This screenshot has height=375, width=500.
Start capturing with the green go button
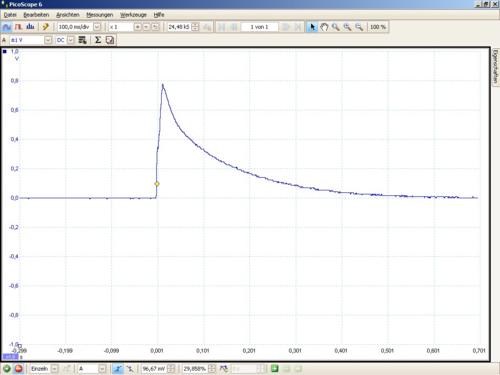(7, 369)
